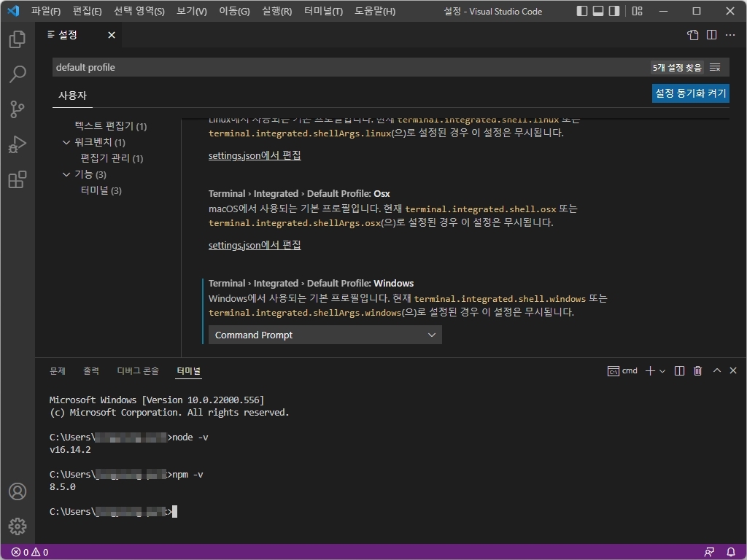Select the 터미널 panel tab
747x560 pixels.
point(189,371)
